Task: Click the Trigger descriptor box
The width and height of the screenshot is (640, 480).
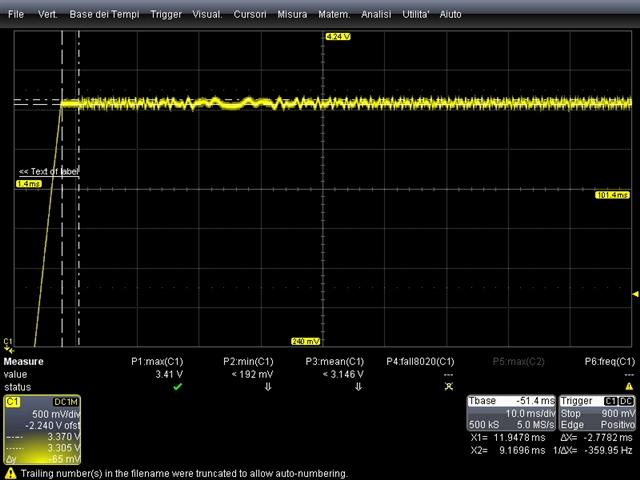Action: pos(597,413)
